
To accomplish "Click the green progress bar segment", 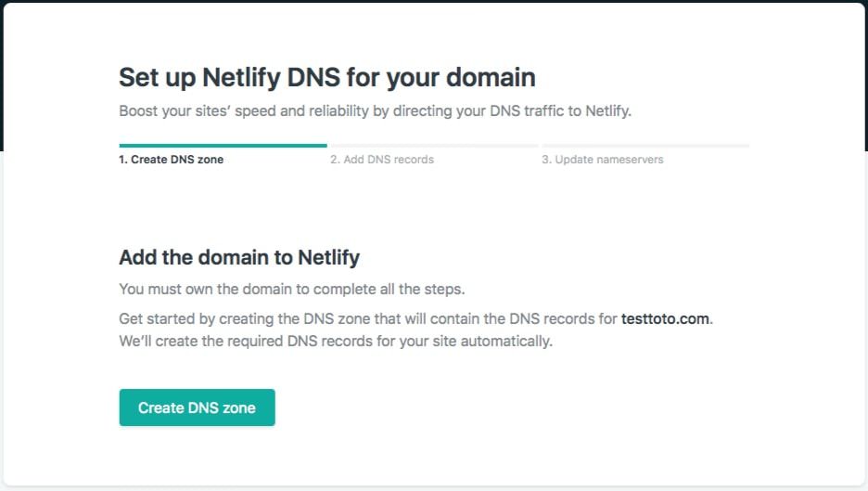I will [x=223, y=146].
